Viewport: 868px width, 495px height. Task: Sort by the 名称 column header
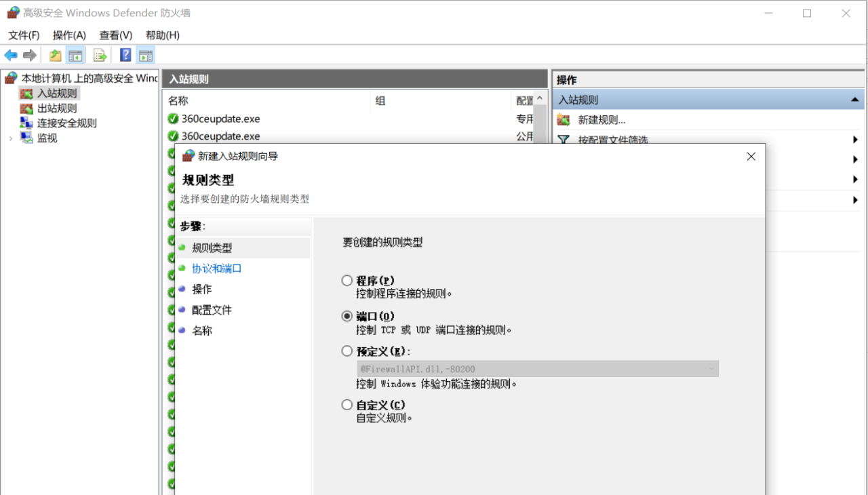pos(178,101)
